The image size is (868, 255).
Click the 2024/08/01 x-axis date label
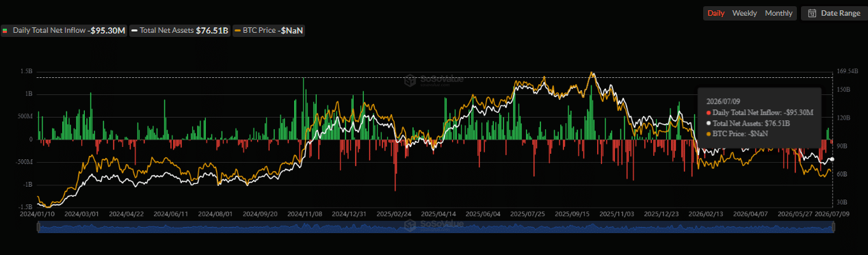tap(214, 213)
